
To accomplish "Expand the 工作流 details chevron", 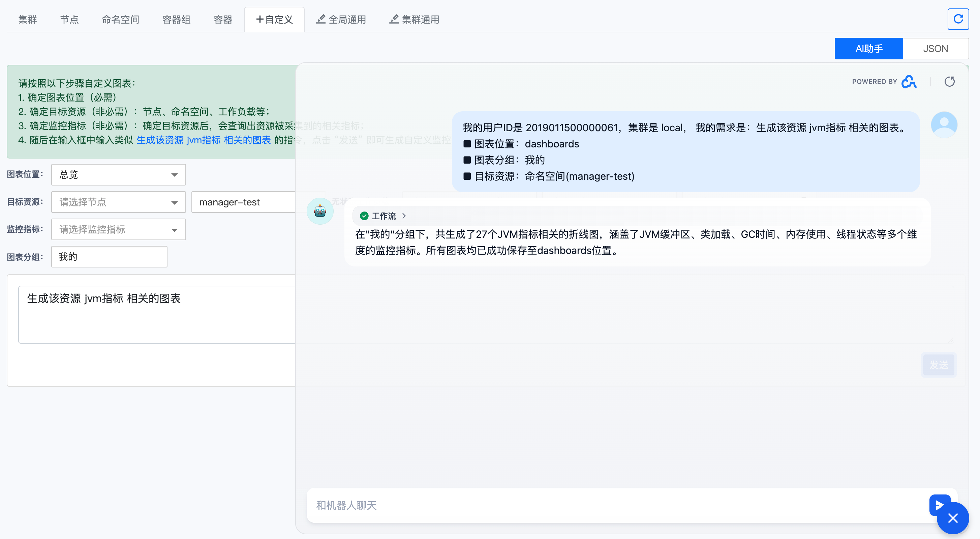I will coord(404,216).
